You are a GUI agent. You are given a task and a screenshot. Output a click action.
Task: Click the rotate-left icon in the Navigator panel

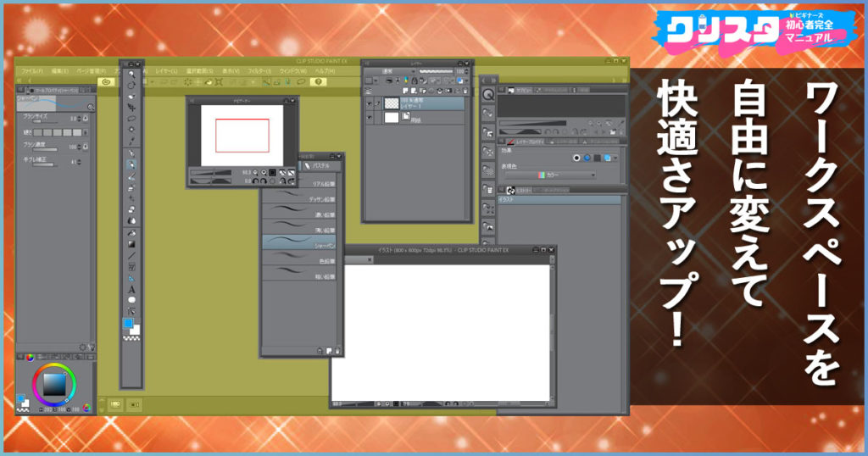[255, 181]
